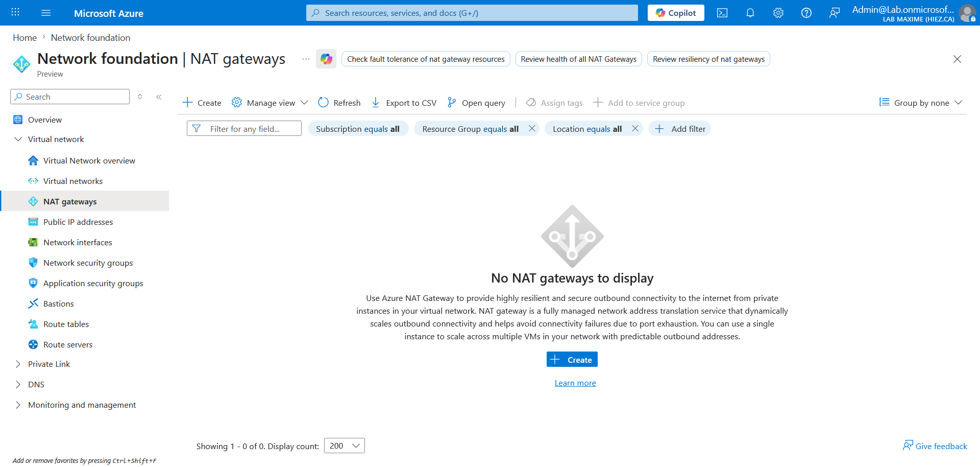Click the Virtual Network overview house icon
This screenshot has width=980, height=467.
[x=33, y=160]
